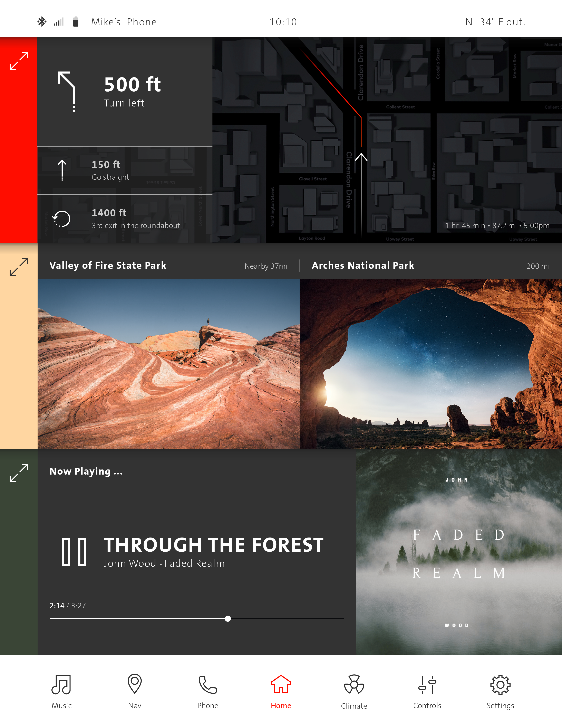The image size is (562, 728).
Task: Expand the navigation panel
Action: pos(19,61)
